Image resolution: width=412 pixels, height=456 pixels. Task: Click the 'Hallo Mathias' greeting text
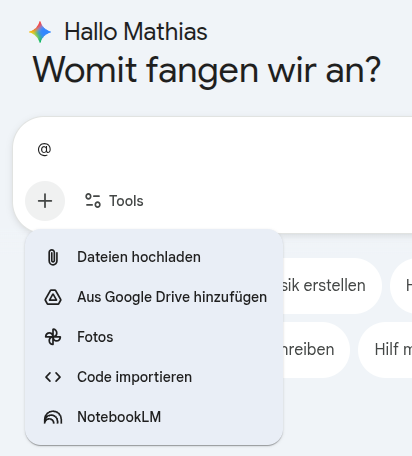pos(136,32)
